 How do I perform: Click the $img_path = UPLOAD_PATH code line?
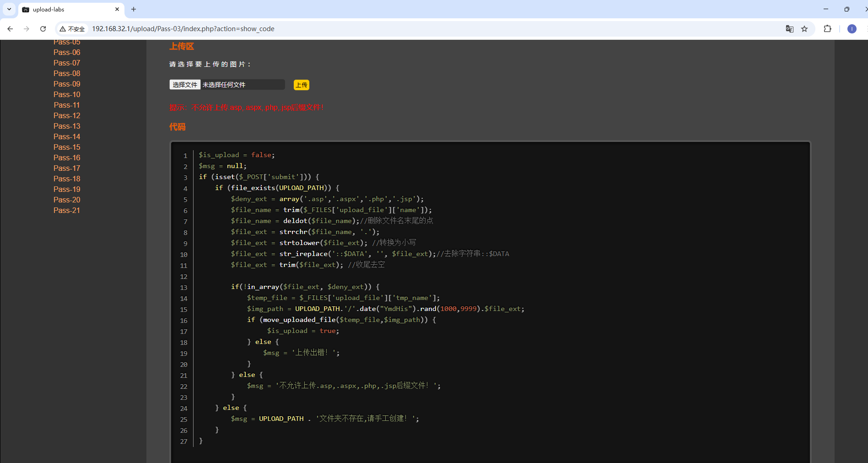386,309
